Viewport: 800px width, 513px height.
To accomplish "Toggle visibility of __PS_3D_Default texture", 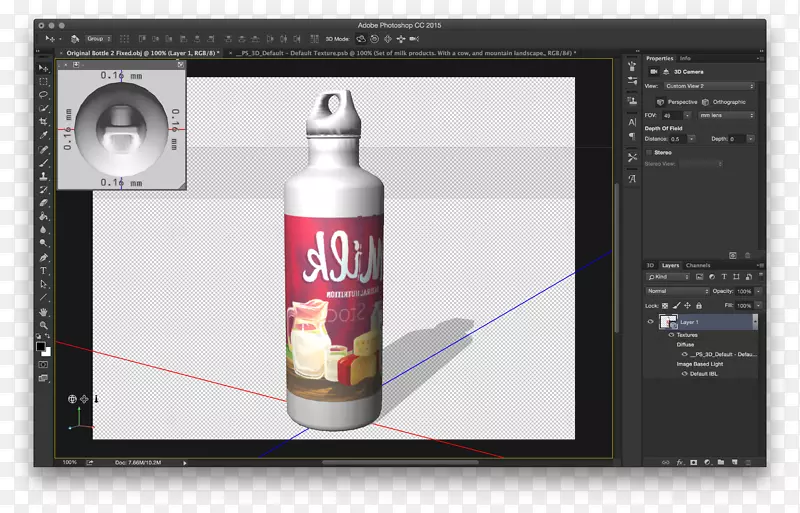I will click(685, 354).
